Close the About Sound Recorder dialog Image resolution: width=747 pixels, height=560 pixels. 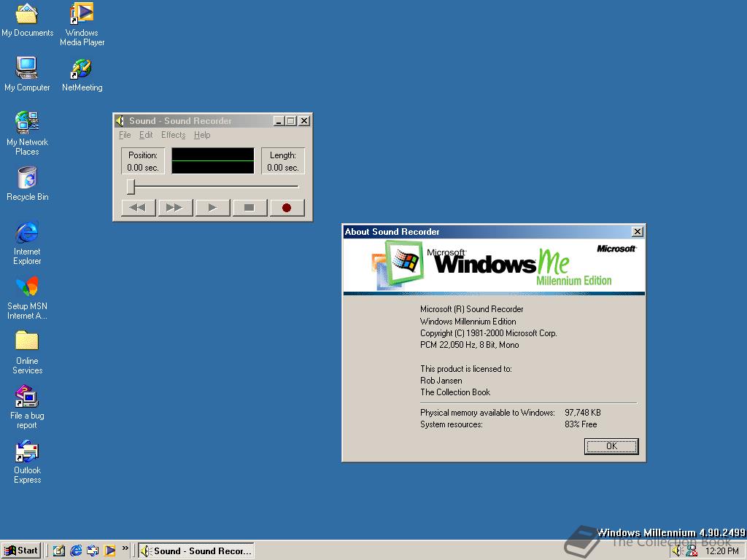pos(638,232)
